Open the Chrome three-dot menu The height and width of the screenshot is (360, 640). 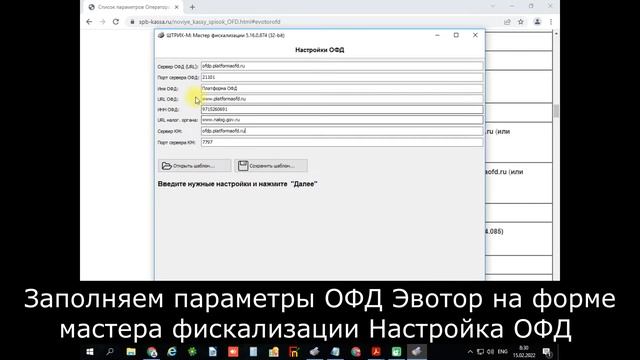(551, 22)
